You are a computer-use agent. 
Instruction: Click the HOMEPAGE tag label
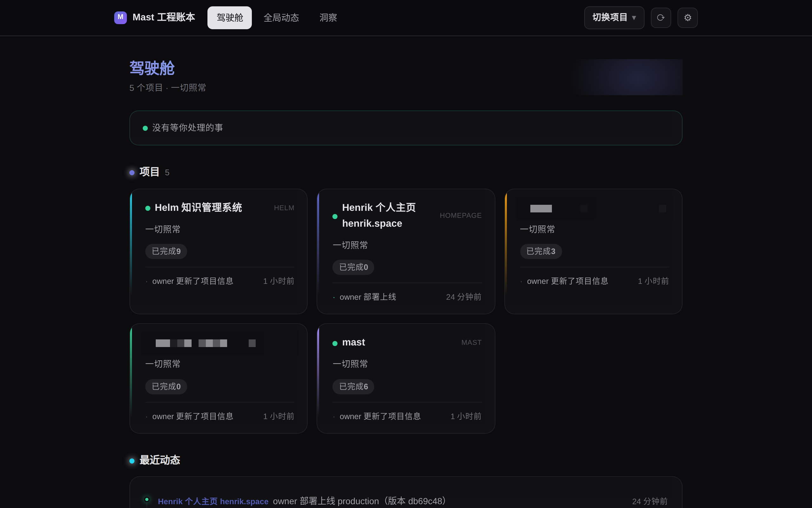460,216
